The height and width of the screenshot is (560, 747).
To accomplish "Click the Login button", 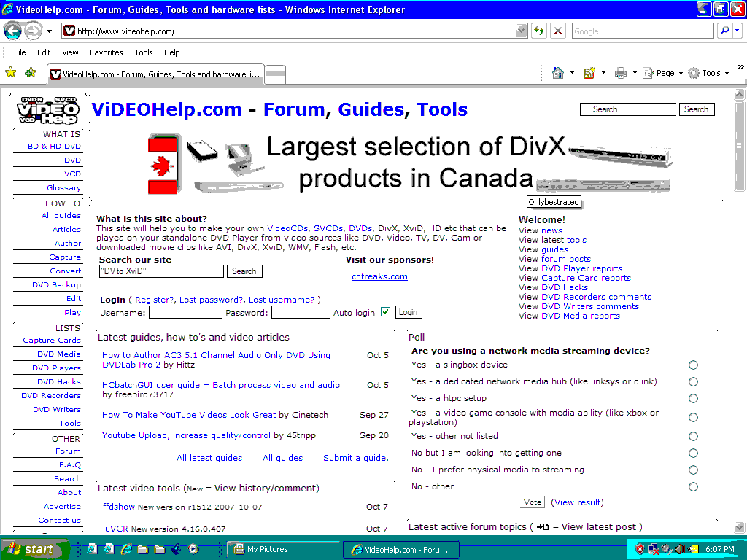I will pos(409,312).
